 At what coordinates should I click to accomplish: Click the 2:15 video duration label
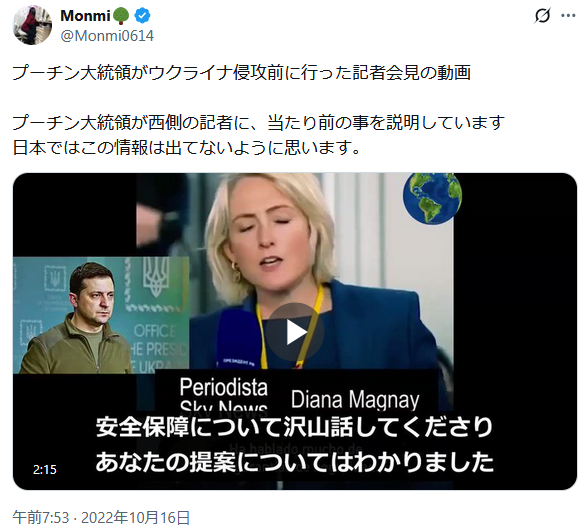[45, 470]
